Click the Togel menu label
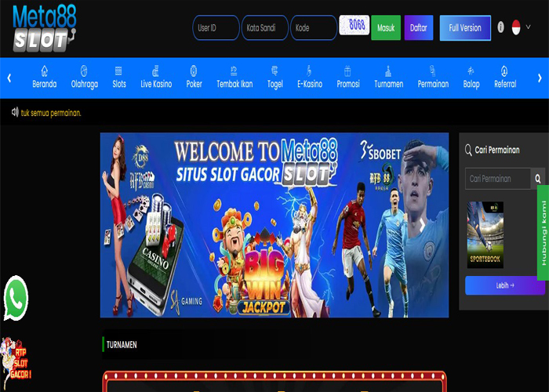This screenshot has height=392, width=549. pyautogui.click(x=274, y=85)
